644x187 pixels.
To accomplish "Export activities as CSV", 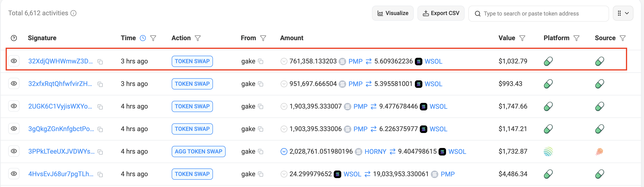I will click(x=441, y=13).
